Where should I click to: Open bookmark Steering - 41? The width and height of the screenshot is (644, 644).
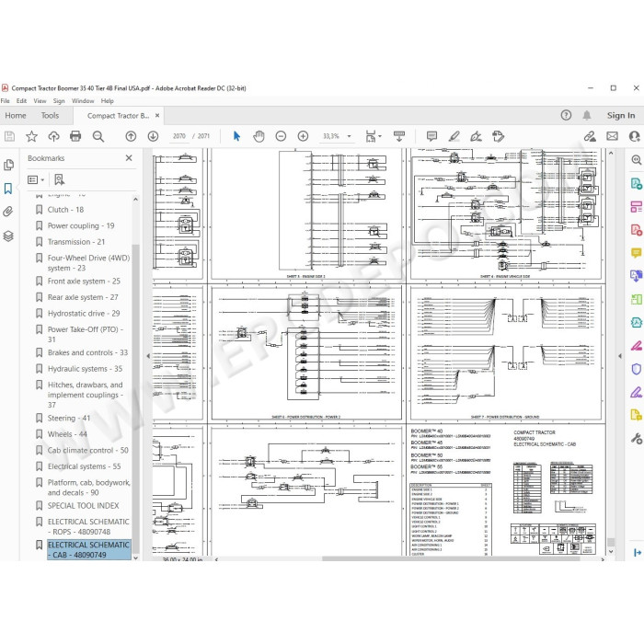point(69,418)
